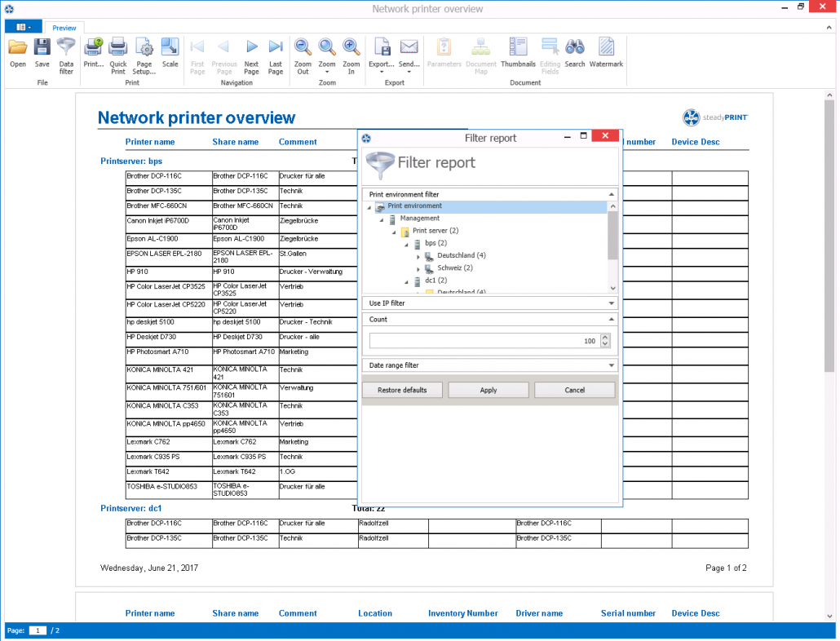This screenshot has height=641, width=840.
Task: Expand the Date range filter section
Action: click(x=612, y=365)
